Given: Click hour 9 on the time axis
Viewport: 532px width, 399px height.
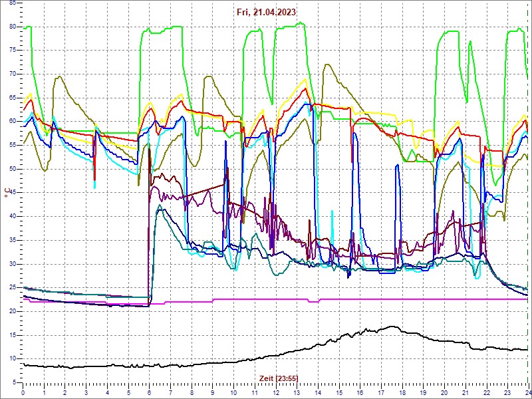Looking at the screenshot, I should tap(212, 392).
